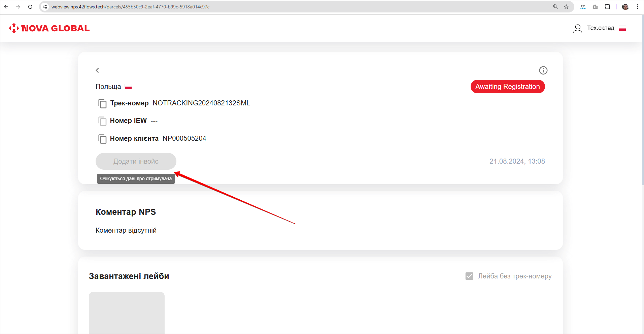Image resolution: width=644 pixels, height=334 pixels.
Task: Click the browser address bar URL
Action: click(130, 7)
